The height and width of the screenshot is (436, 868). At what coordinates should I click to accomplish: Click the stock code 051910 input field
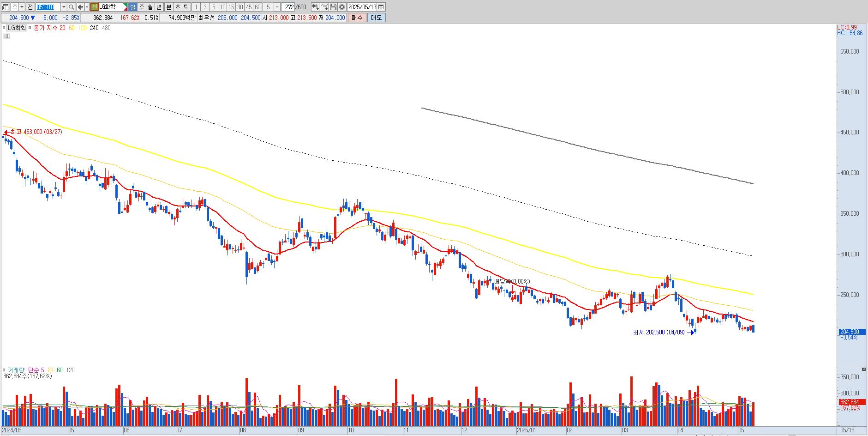click(x=48, y=7)
